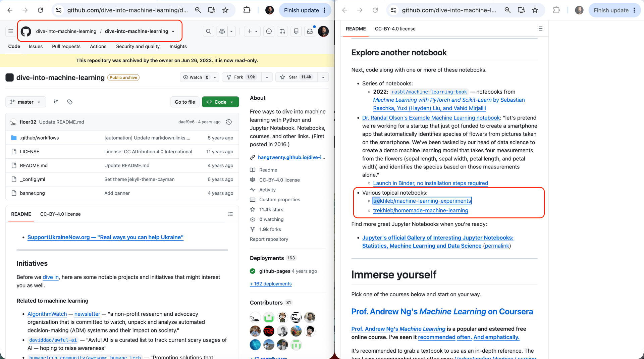
Task: Select CC-BY-4.0 license tab in right window
Action: coord(395,29)
